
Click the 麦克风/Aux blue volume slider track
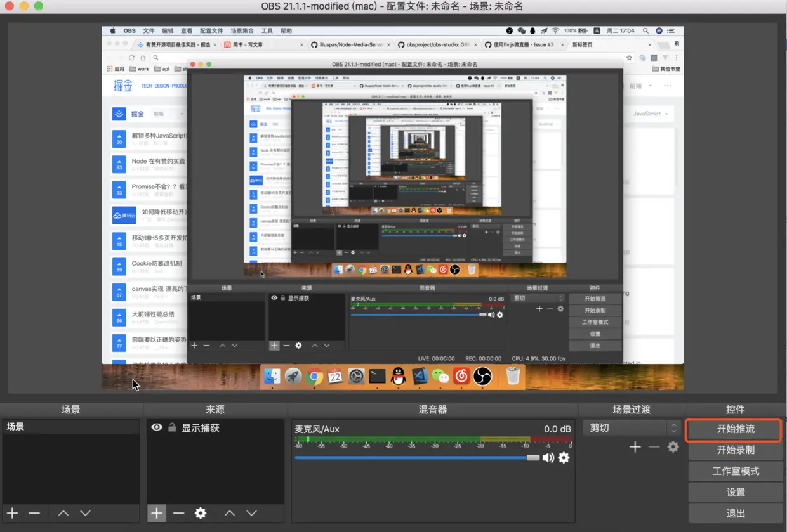411,458
